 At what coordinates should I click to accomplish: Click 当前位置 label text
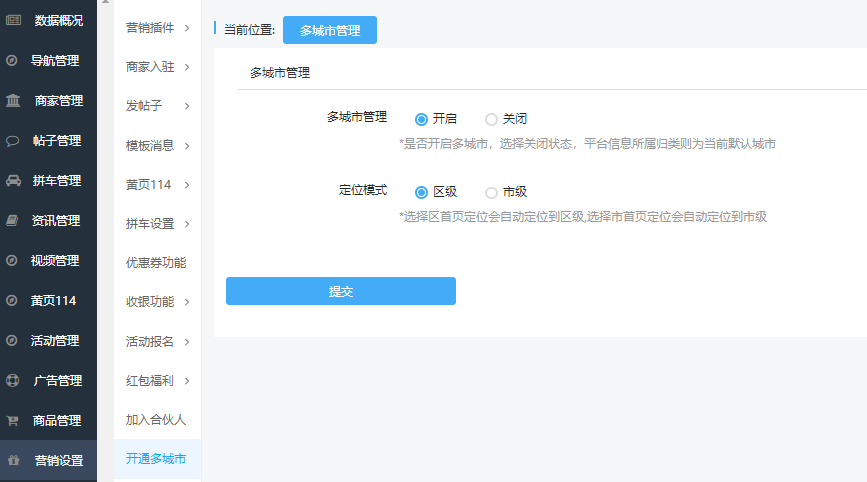coord(249,30)
